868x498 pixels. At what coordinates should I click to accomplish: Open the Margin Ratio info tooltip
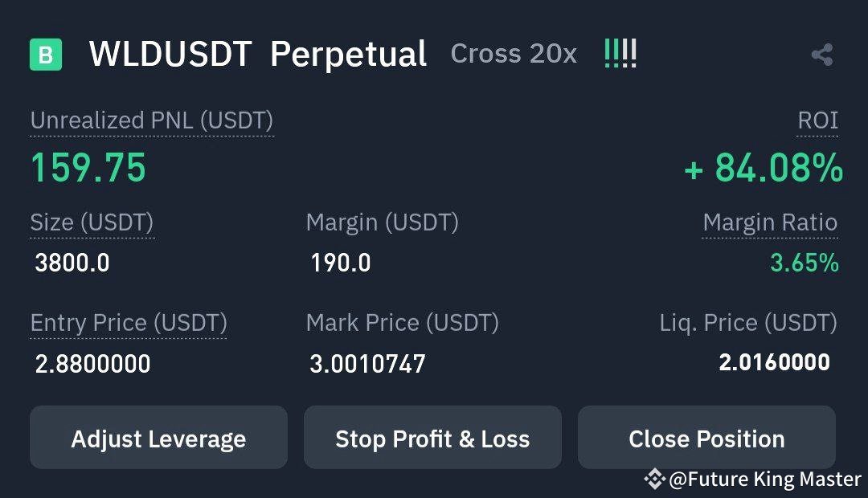click(770, 222)
